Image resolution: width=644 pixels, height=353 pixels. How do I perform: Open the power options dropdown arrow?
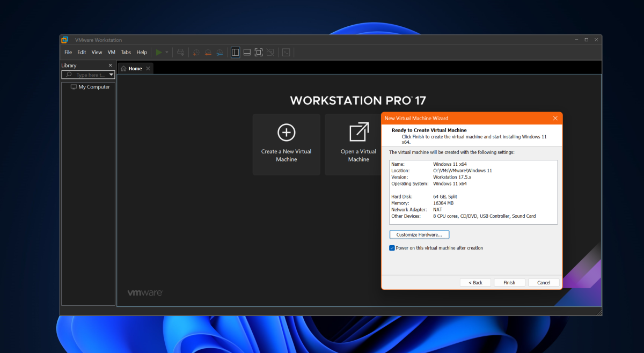click(167, 52)
